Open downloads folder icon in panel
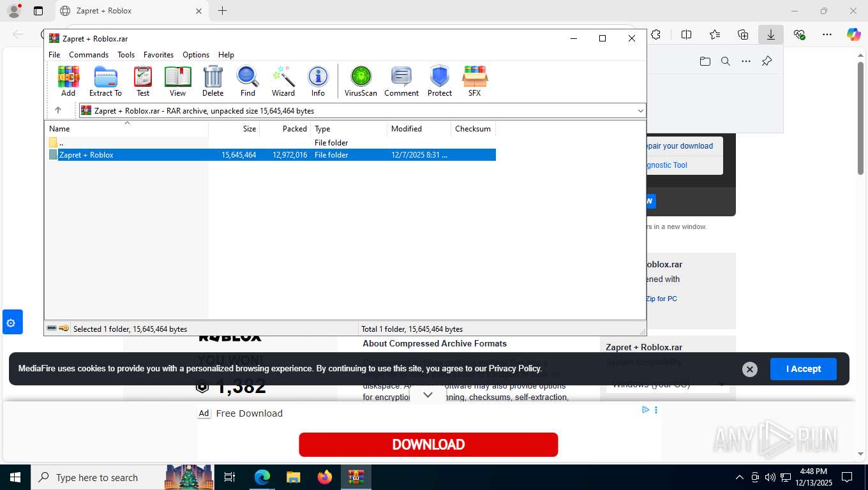The height and width of the screenshot is (490, 868). (x=705, y=61)
